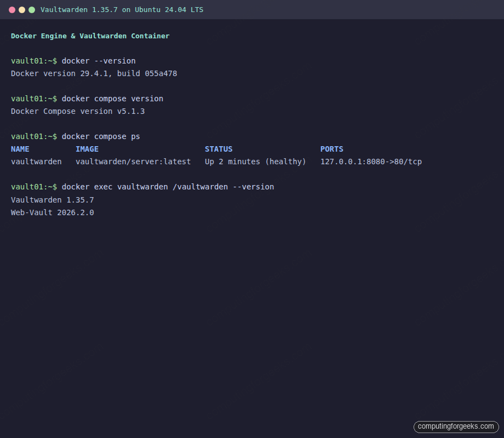Viewport: 504px width, 438px height.
Task: Click the yellow minimize window dot
Action: 22,10
